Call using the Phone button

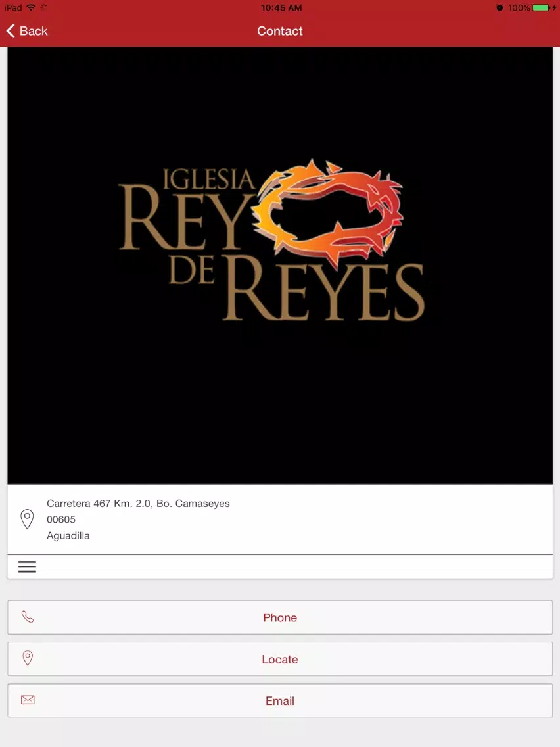click(280, 617)
